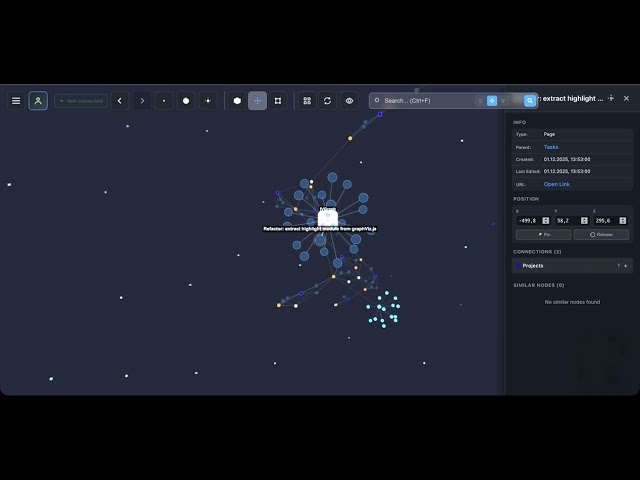Select the small dot node size
Viewport: 640px width, 480px height.
164,101
